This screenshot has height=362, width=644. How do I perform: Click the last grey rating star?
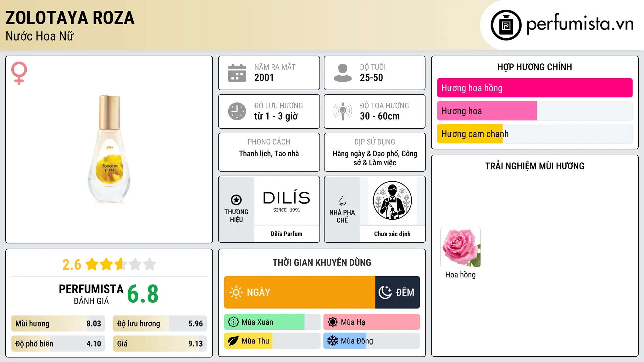tap(150, 264)
